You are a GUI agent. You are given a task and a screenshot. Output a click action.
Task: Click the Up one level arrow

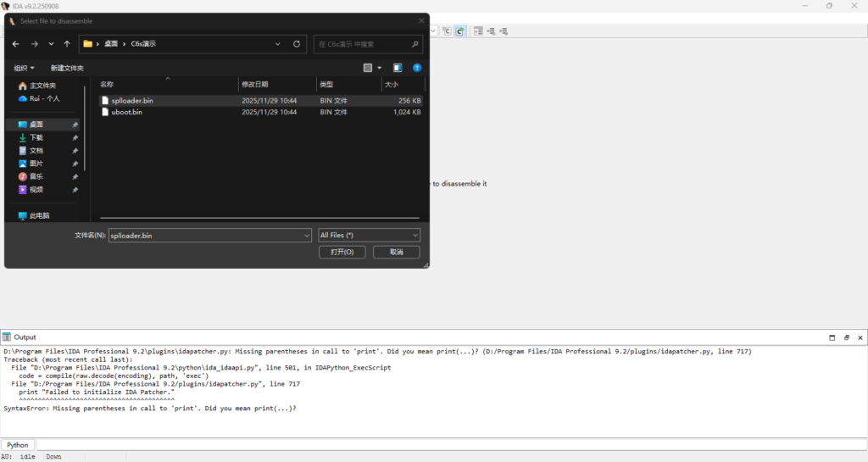coord(67,44)
